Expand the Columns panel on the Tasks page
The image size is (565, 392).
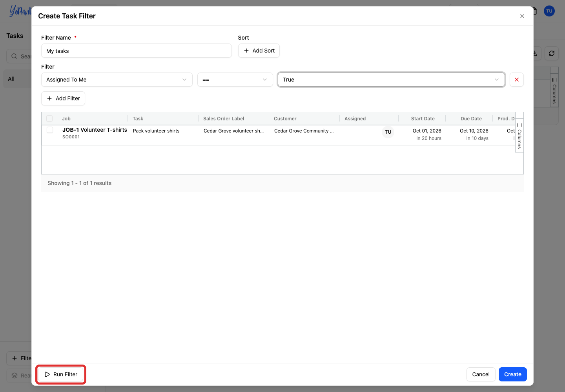coord(554,90)
